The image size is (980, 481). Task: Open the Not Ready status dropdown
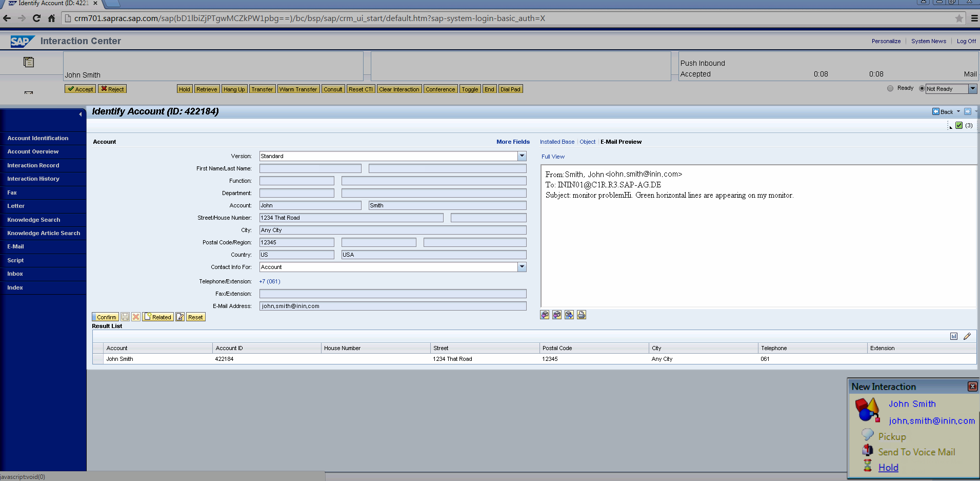[x=972, y=89]
